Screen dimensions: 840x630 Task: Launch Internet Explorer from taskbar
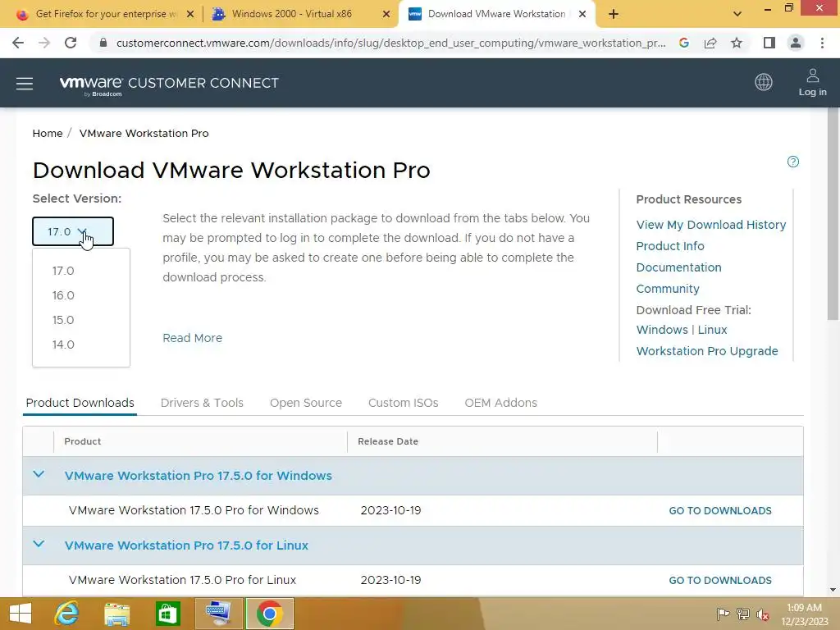pyautogui.click(x=67, y=614)
